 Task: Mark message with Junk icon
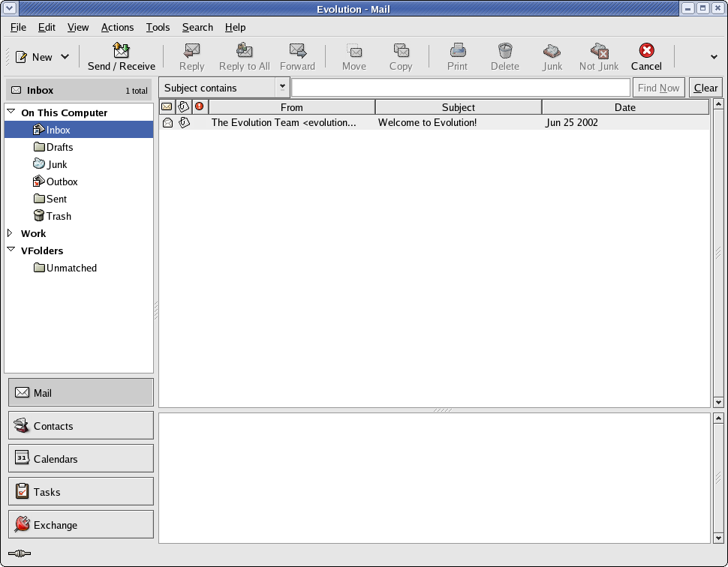[x=552, y=51]
